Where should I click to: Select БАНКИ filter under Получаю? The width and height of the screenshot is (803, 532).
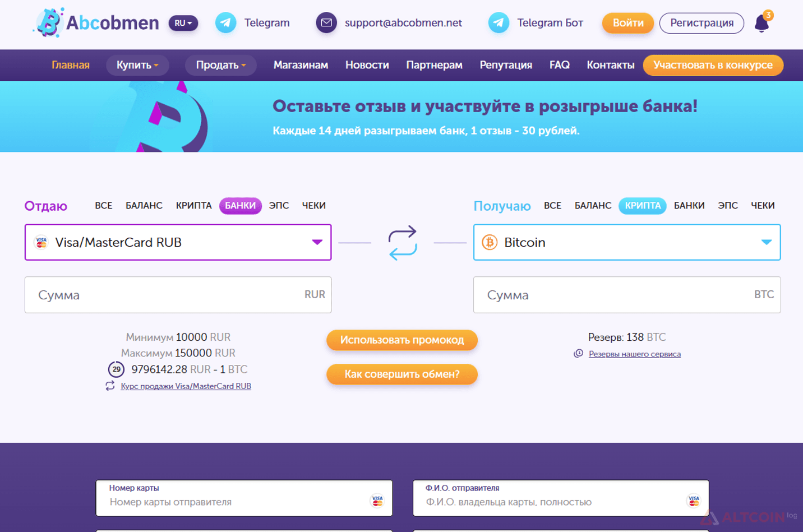coord(689,206)
